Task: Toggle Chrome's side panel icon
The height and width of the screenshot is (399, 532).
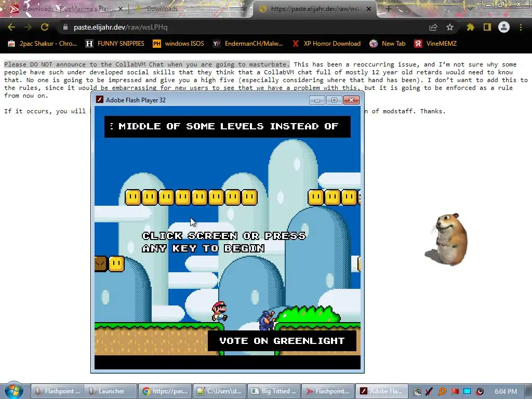Action: click(x=487, y=27)
